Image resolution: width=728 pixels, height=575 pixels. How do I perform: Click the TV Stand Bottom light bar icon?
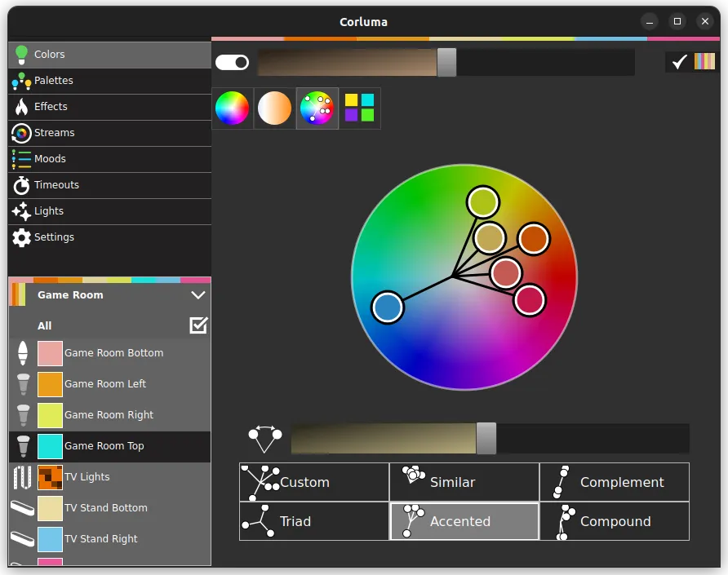tap(22, 508)
